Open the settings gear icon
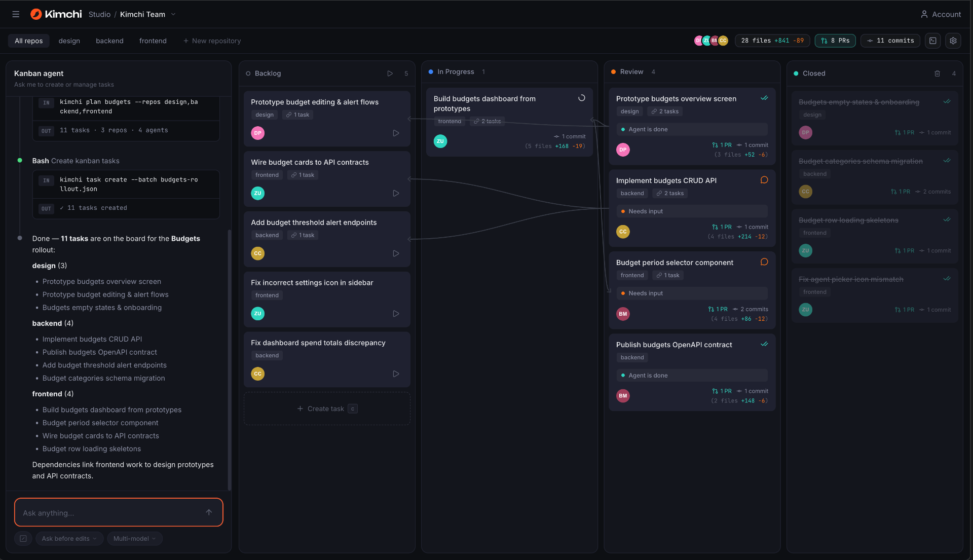 point(953,41)
